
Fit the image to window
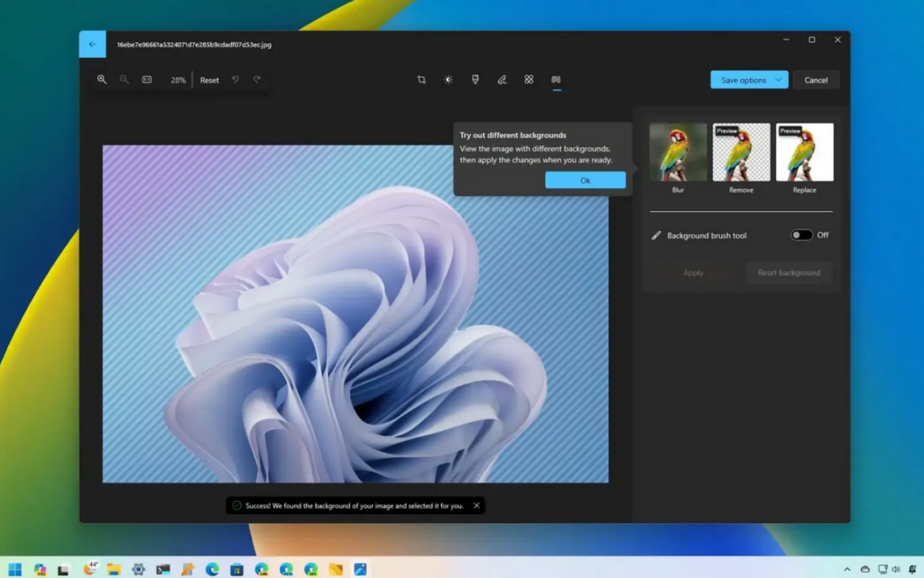(147, 79)
